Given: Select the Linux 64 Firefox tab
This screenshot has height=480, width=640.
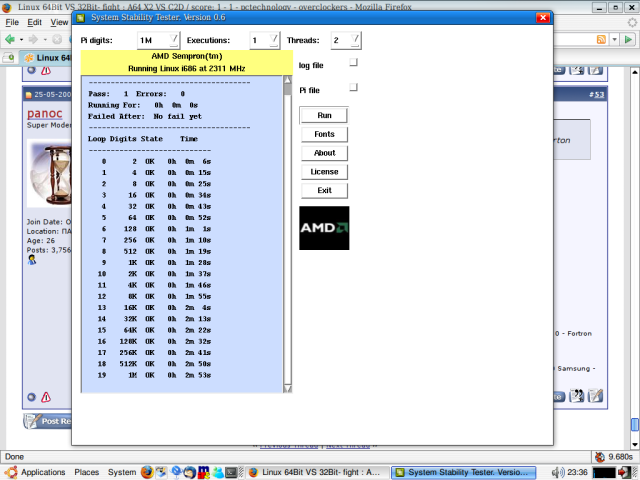Looking at the screenshot, I should coord(48,58).
